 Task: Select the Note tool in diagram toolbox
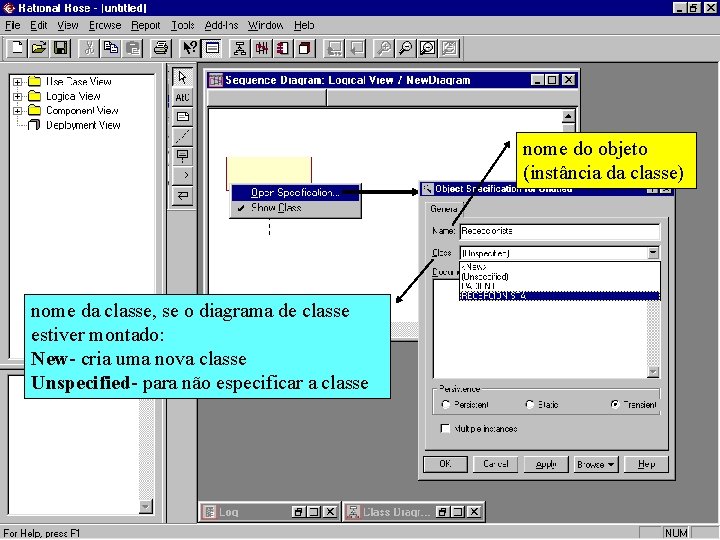pyautogui.click(x=182, y=117)
